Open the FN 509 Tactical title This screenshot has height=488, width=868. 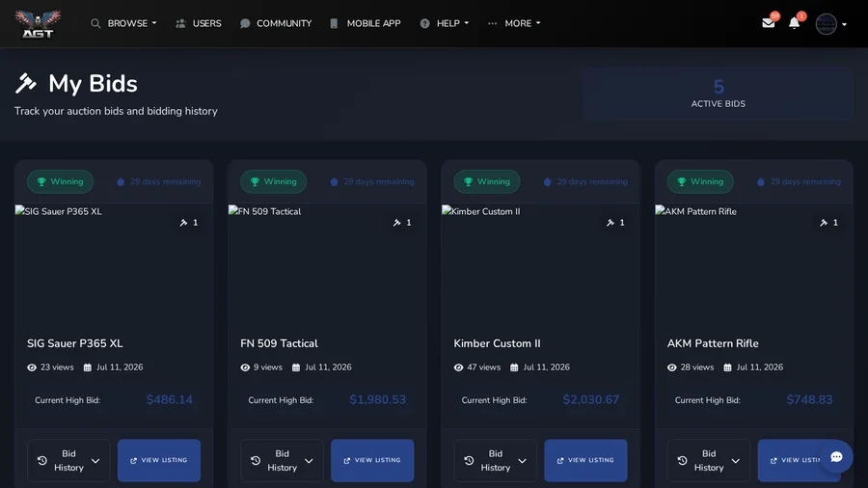(x=279, y=343)
